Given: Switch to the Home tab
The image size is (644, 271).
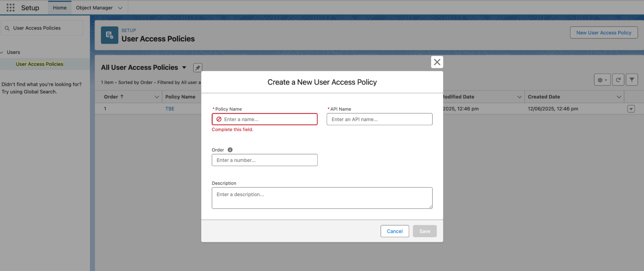Looking at the screenshot, I should 60,8.
